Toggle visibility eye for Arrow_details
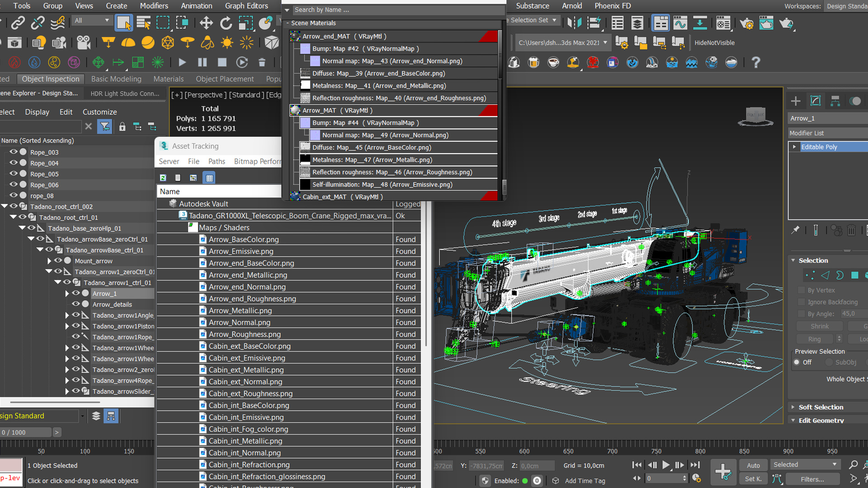This screenshot has height=488, width=868. click(76, 304)
